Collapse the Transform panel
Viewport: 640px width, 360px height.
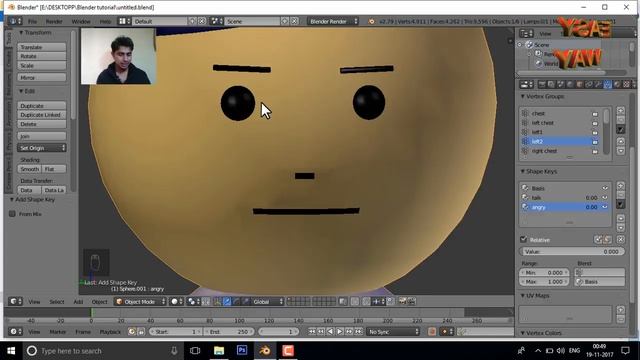click(21, 33)
